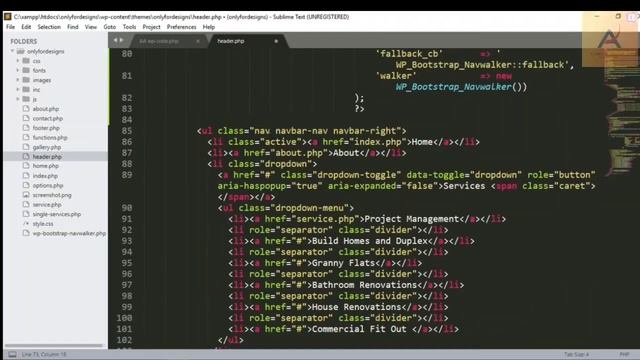This screenshot has width=640, height=360.
Task: Click the gallery.php file icon
Action: [x=26, y=147]
